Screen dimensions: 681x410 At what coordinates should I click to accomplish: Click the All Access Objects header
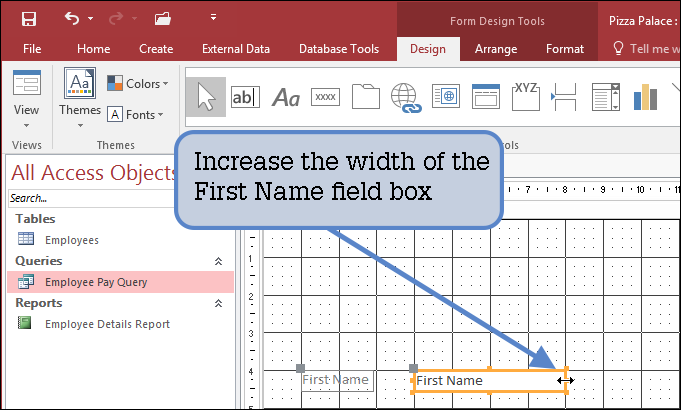pos(93,172)
